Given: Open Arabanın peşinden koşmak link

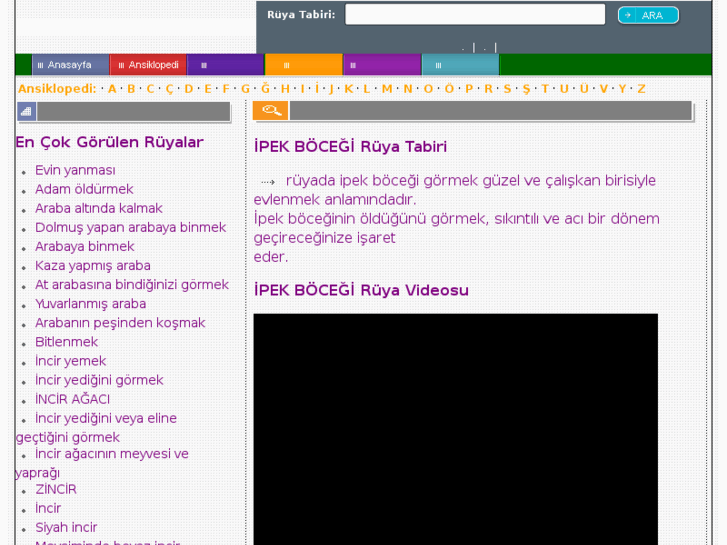Looking at the screenshot, I should [x=120, y=323].
